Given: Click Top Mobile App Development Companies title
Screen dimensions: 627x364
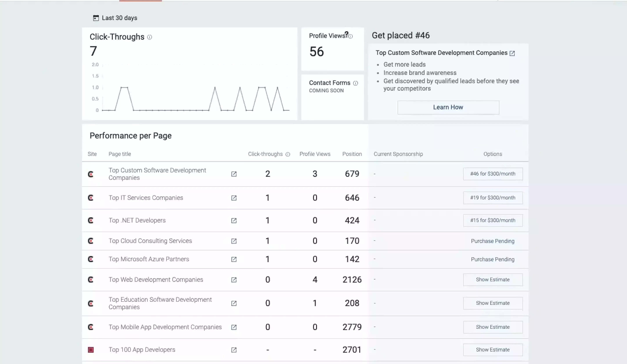Looking at the screenshot, I should [165, 327].
